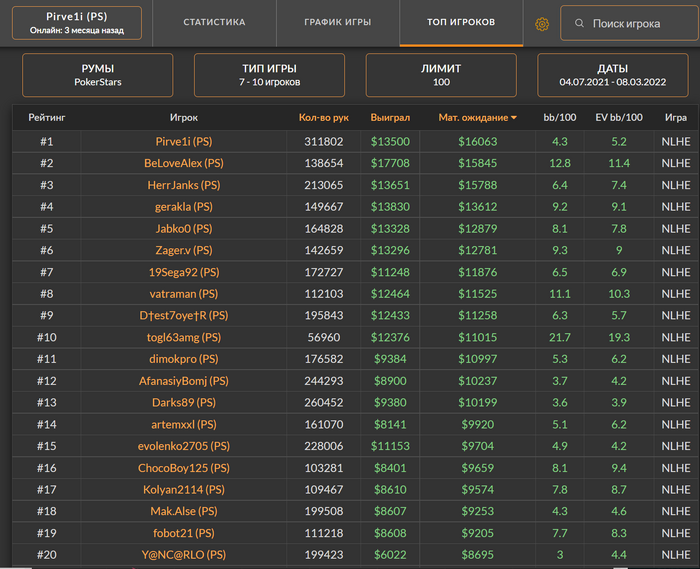Open player Y@NC@RLO (PS)

point(184,555)
